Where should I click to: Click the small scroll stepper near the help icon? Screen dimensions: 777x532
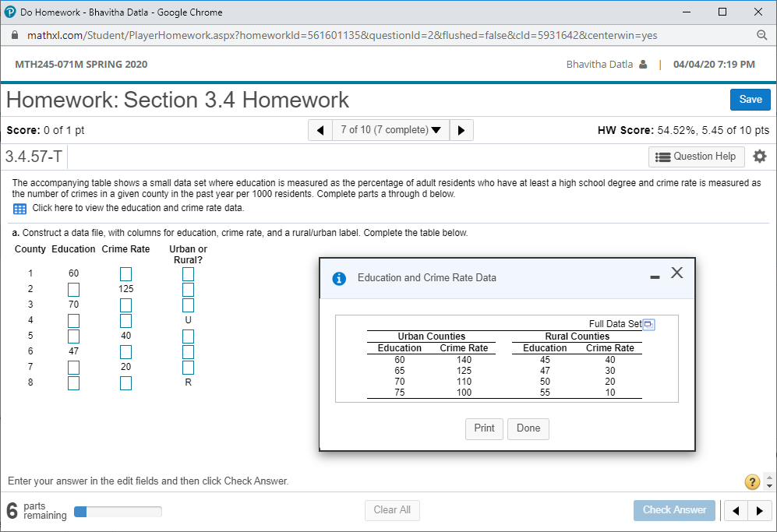(769, 481)
